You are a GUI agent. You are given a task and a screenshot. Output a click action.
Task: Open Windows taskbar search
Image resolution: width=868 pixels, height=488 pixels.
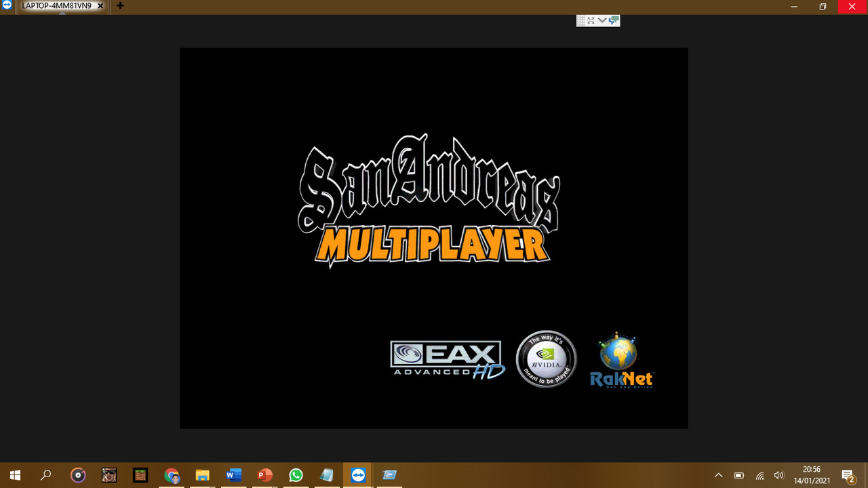[x=46, y=475]
